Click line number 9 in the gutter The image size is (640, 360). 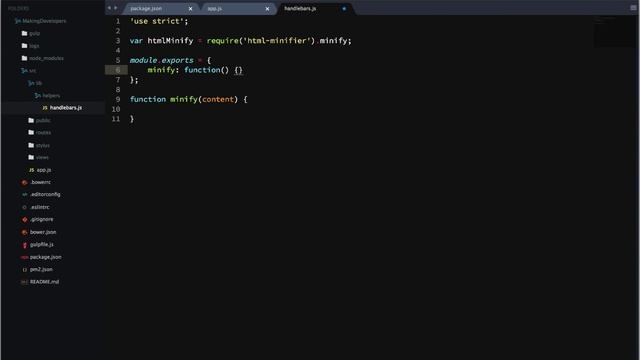coord(118,100)
